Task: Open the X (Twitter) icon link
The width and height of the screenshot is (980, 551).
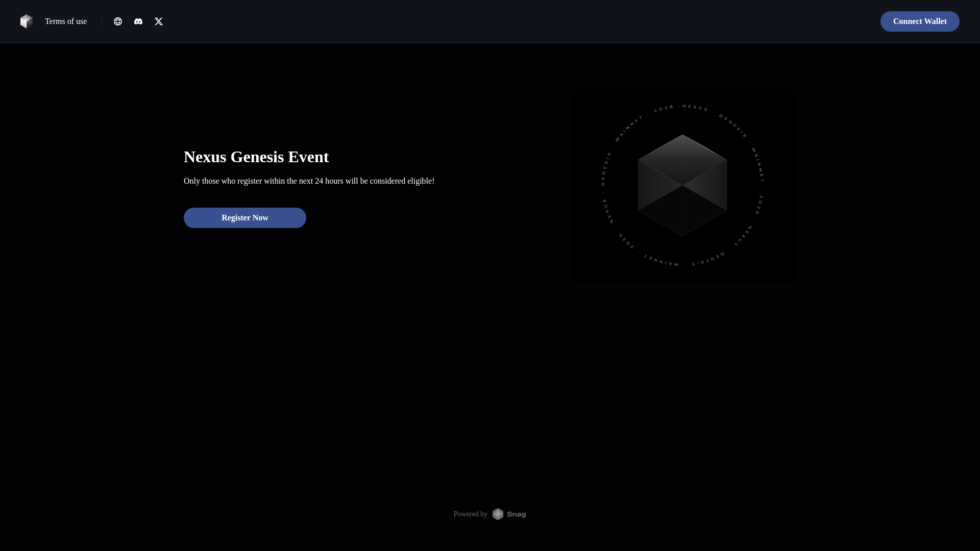Action: coord(159,21)
